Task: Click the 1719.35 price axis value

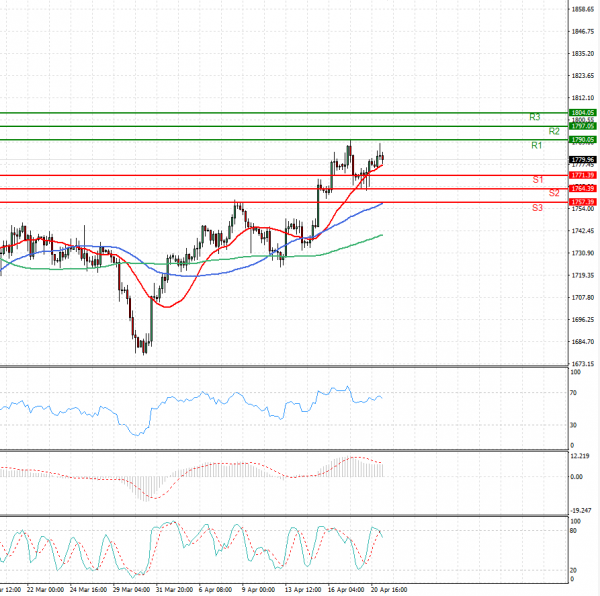Action: (x=583, y=275)
